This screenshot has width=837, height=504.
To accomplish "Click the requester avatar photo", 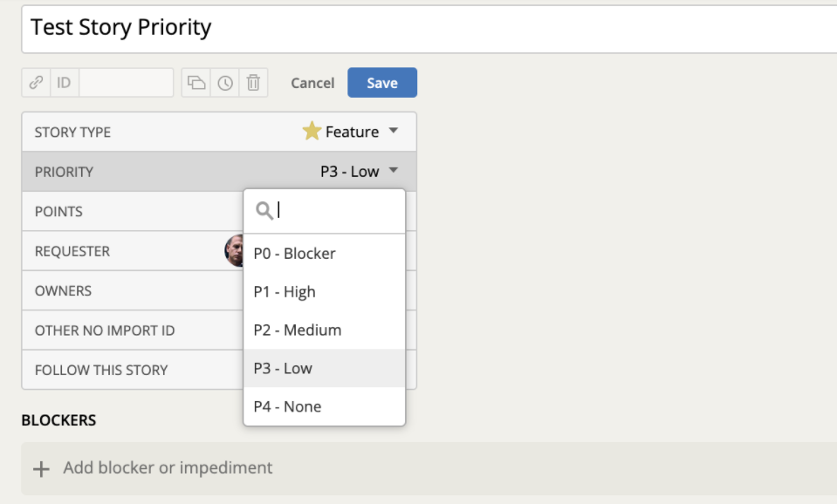I will pyautogui.click(x=234, y=250).
